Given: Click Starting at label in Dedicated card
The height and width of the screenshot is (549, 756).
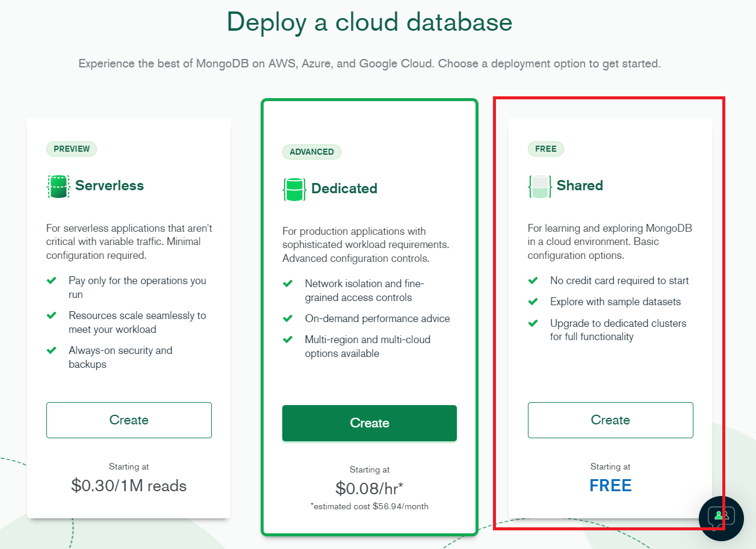Looking at the screenshot, I should click(370, 470).
